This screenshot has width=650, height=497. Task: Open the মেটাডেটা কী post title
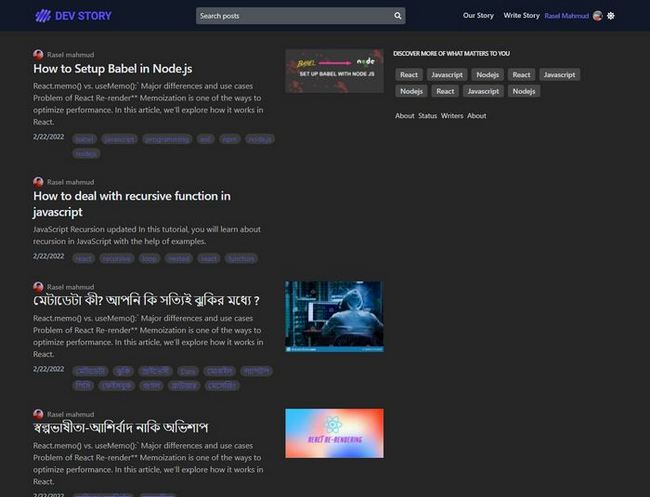(x=146, y=300)
